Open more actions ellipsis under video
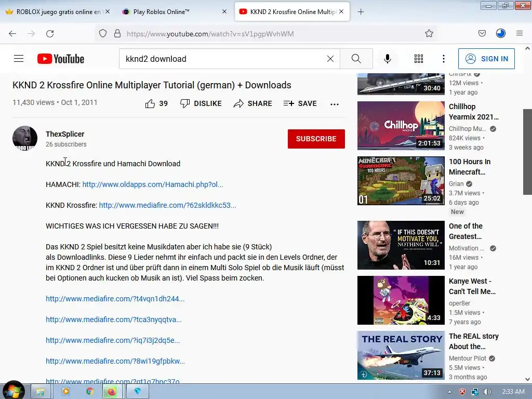532x399 pixels. coord(335,104)
